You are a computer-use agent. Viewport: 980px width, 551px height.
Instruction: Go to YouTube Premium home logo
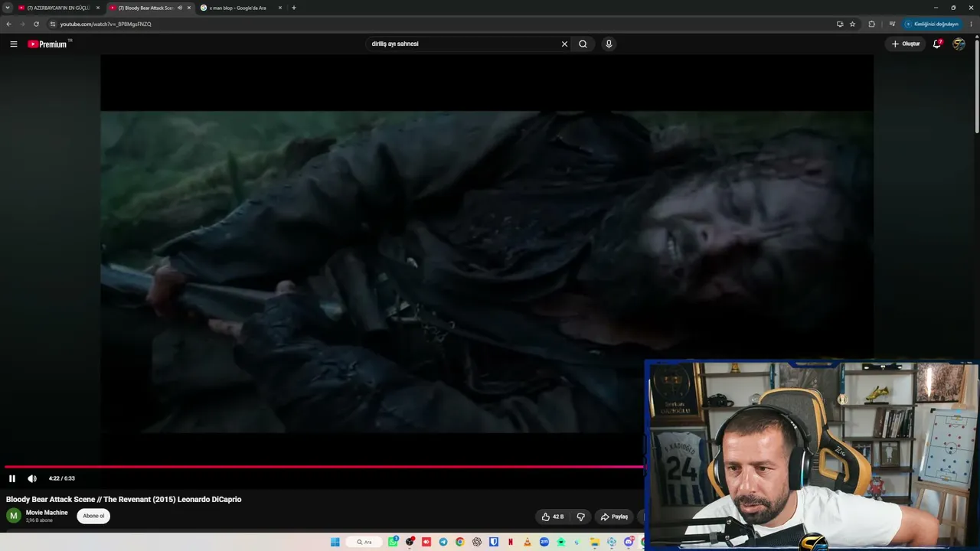48,44
